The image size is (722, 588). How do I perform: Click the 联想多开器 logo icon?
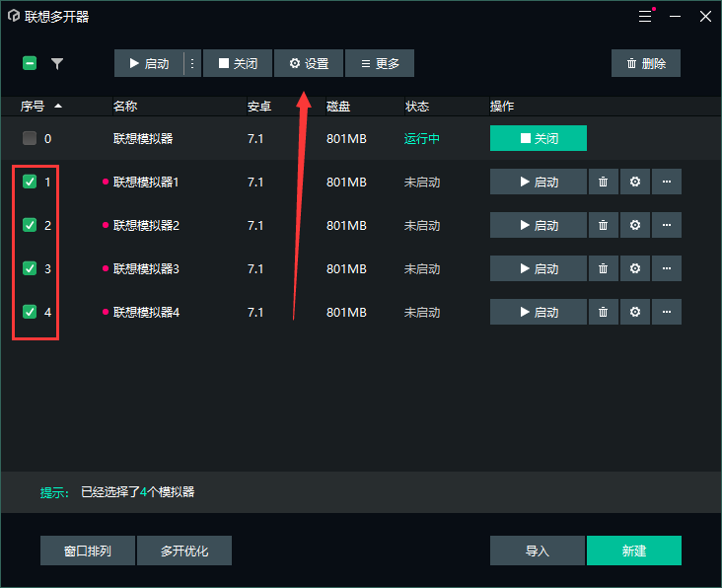tap(14, 16)
